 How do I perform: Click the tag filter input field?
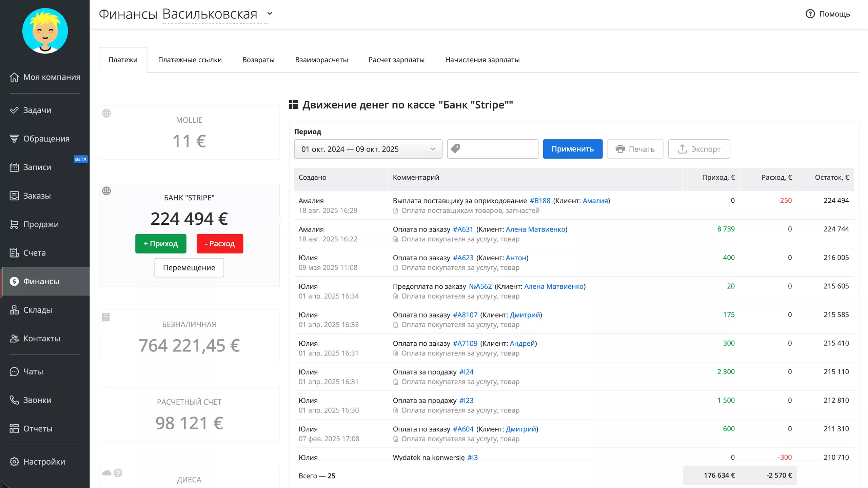click(498, 149)
